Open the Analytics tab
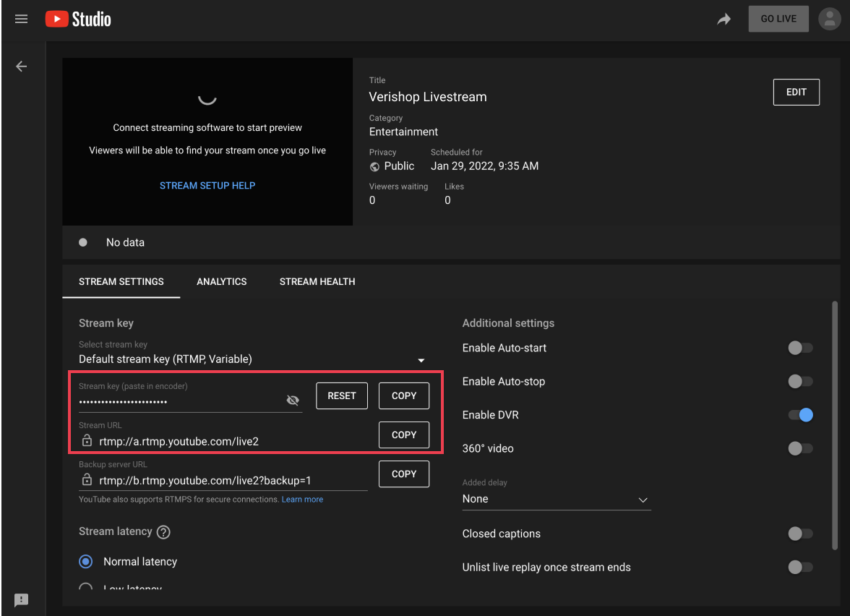Screen dimensions: 850x616 [221, 281]
